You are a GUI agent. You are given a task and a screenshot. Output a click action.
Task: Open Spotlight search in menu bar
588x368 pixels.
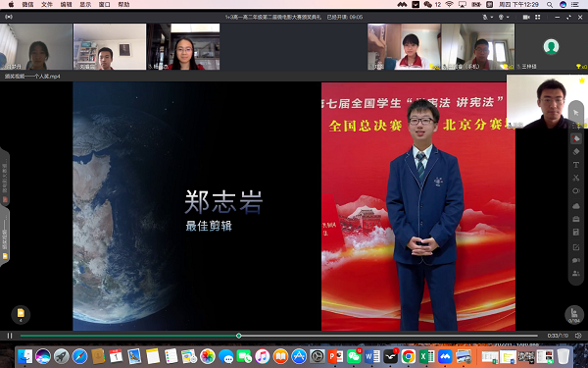[550, 5]
